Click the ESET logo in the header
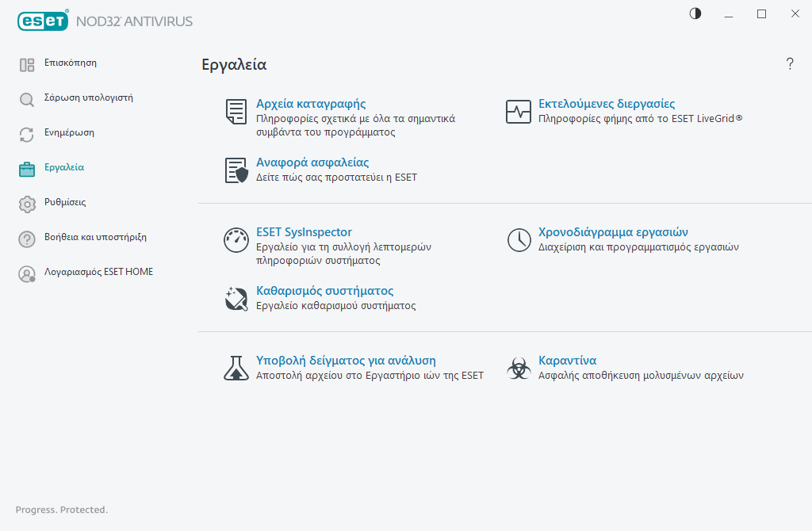The width and height of the screenshot is (812, 531). click(43, 21)
